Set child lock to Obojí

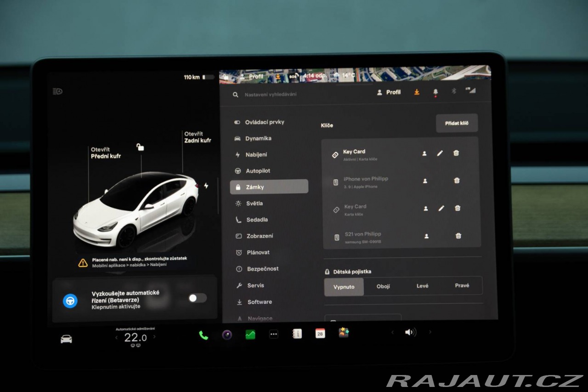[x=383, y=286]
